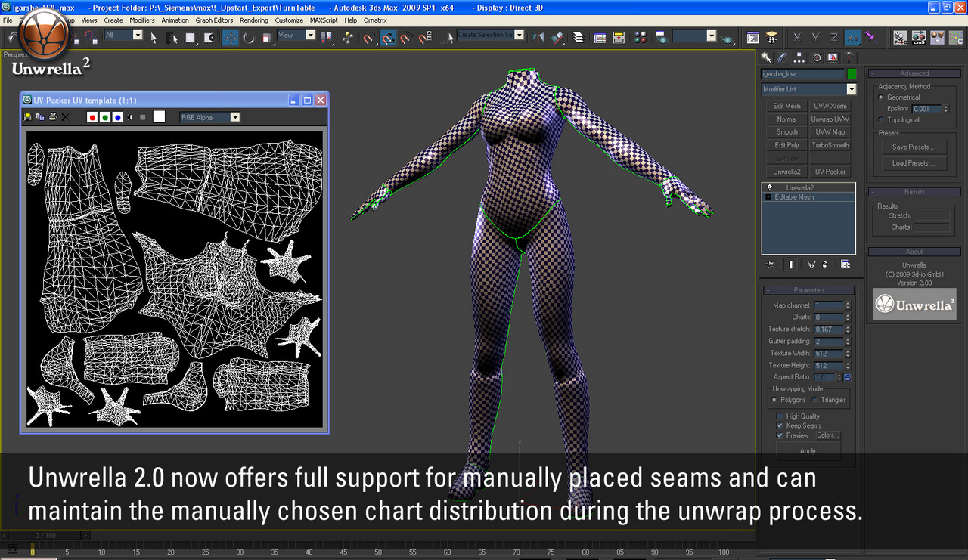968x560 pixels.
Task: Restrict to X axis constraint
Action: (x=796, y=37)
